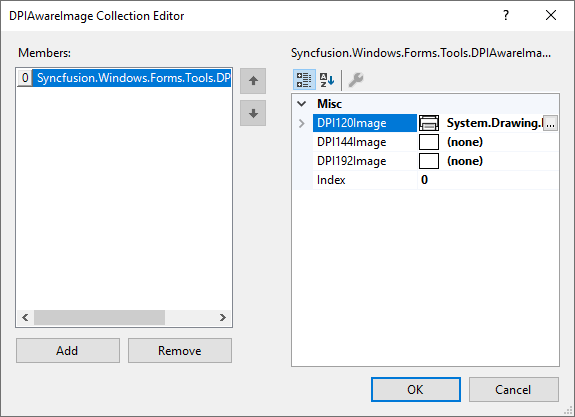The width and height of the screenshot is (575, 417).
Task: Click the empty DPI192Image preview box
Action: (429, 161)
